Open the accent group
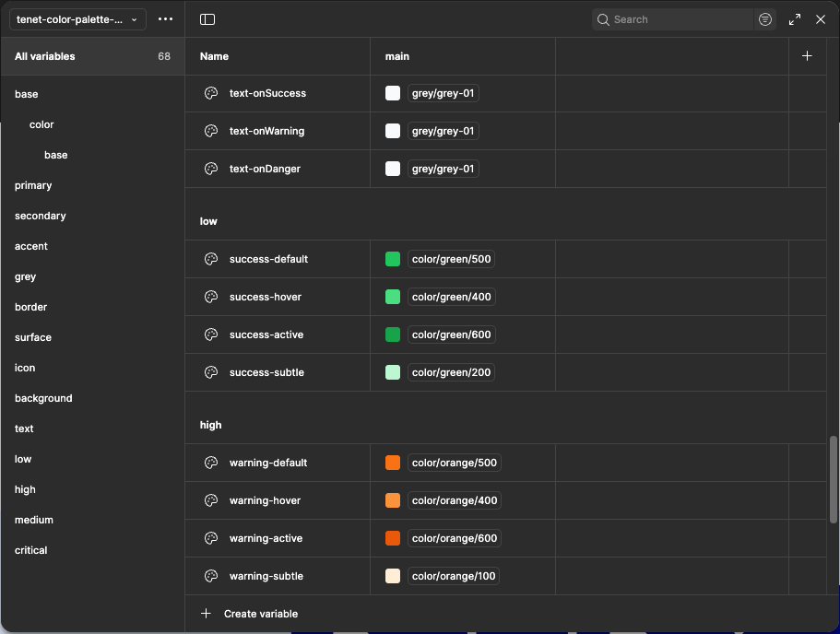 coord(31,246)
